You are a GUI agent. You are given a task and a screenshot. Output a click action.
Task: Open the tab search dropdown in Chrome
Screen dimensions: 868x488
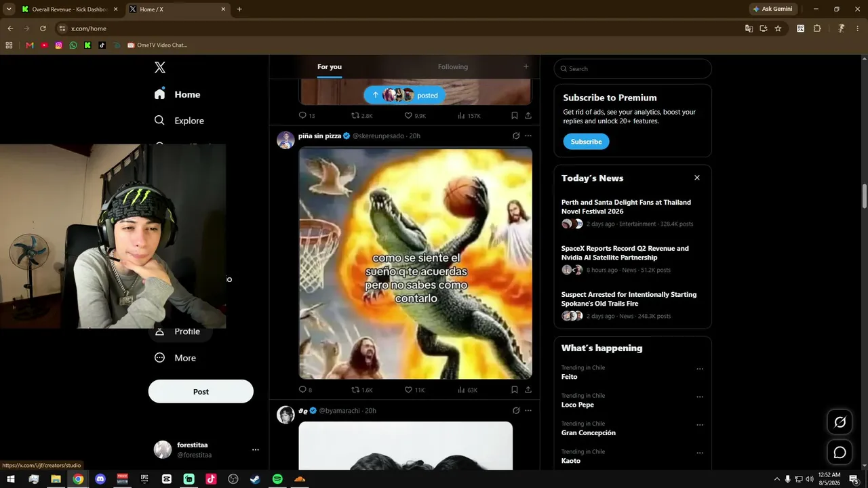coord(9,9)
